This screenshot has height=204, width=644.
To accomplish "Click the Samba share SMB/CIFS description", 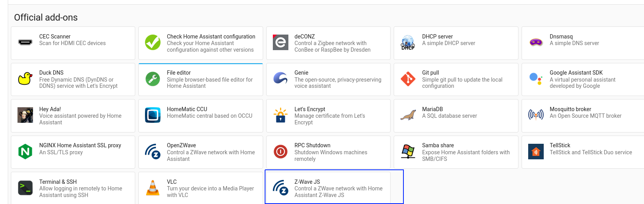I will [x=466, y=155].
